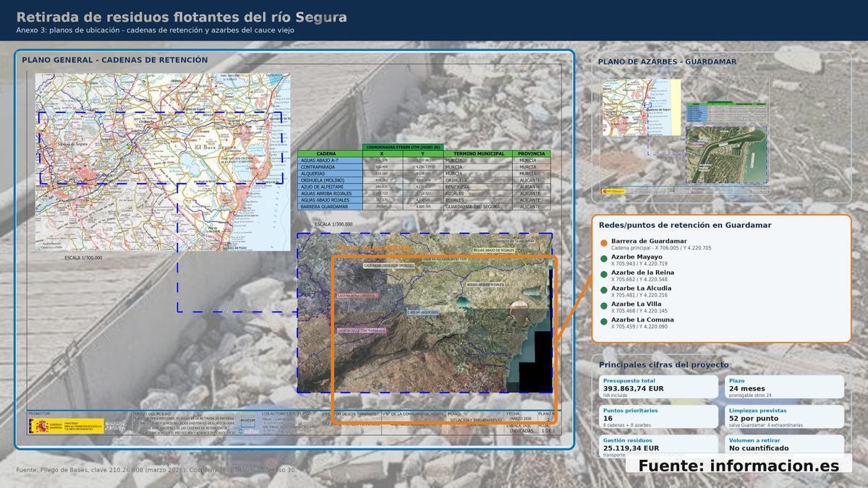868x488 pixels.
Task: Click the 'AGUAS ABAJO DE ROJALES' label on the satellite map
Action: pos(494,251)
